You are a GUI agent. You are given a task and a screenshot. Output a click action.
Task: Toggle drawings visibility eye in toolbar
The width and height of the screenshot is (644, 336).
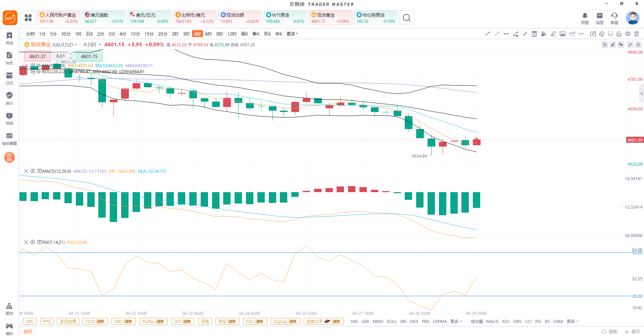[628, 34]
